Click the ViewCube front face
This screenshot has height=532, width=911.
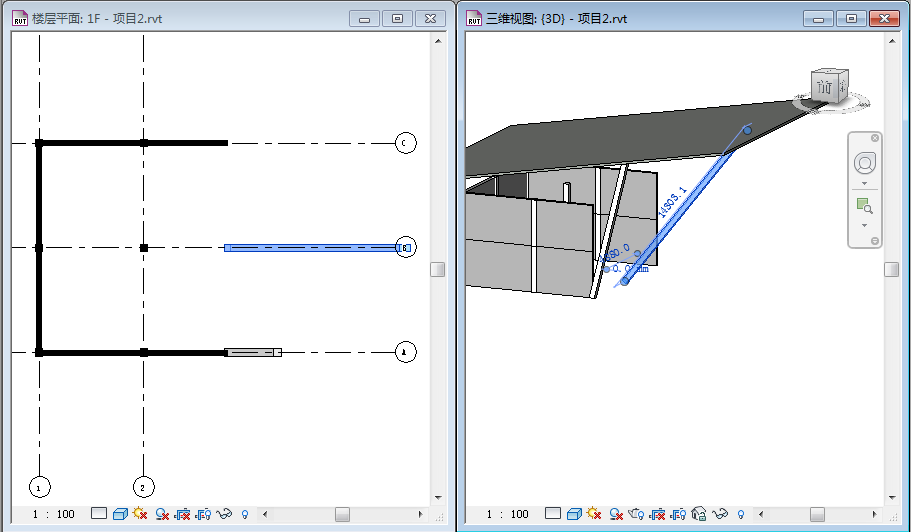coord(824,88)
